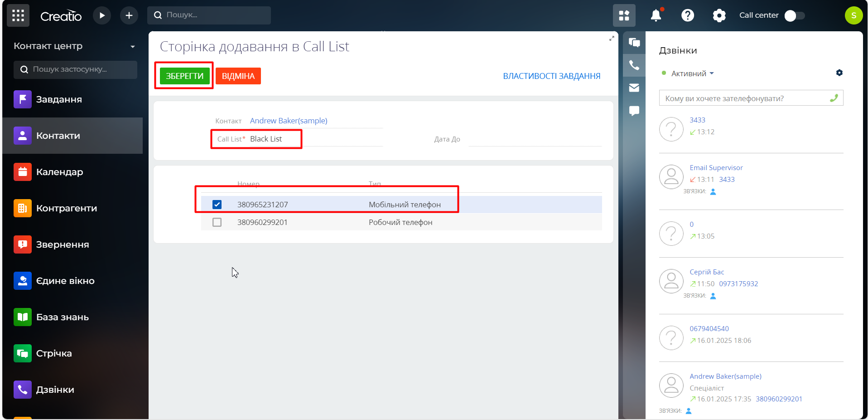Open the dashboards panel icon in top bar
The height and width of the screenshot is (420, 868).
624,15
